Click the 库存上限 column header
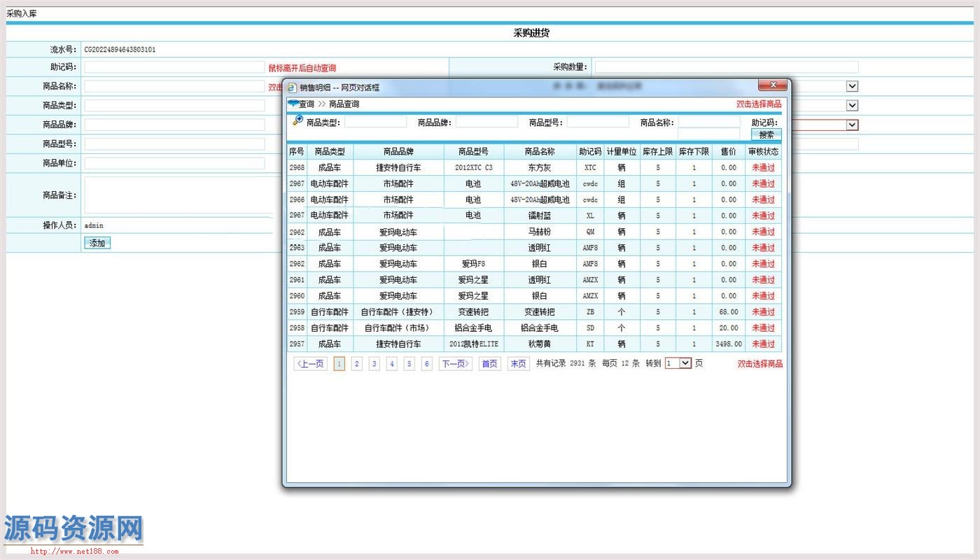Image resolution: width=980 pixels, height=560 pixels. 658,151
